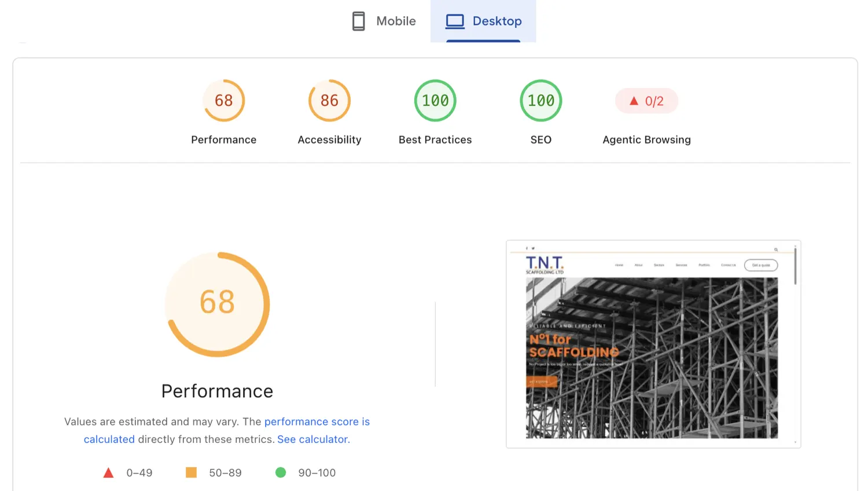Image resolution: width=868 pixels, height=491 pixels.
Task: Click the large Performance heading
Action: pos(217,391)
